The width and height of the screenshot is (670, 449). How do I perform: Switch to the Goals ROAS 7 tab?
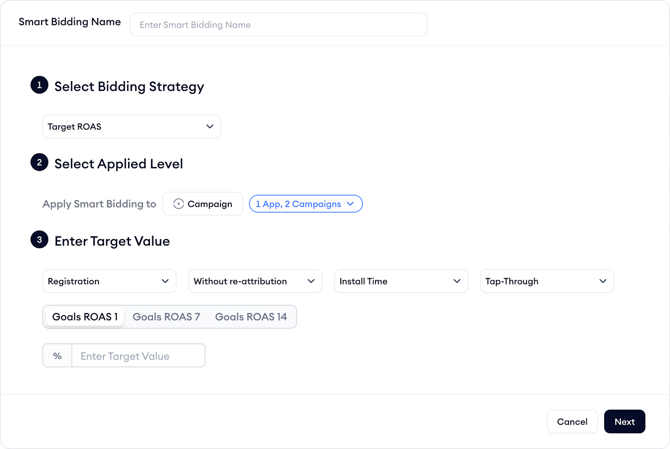166,317
